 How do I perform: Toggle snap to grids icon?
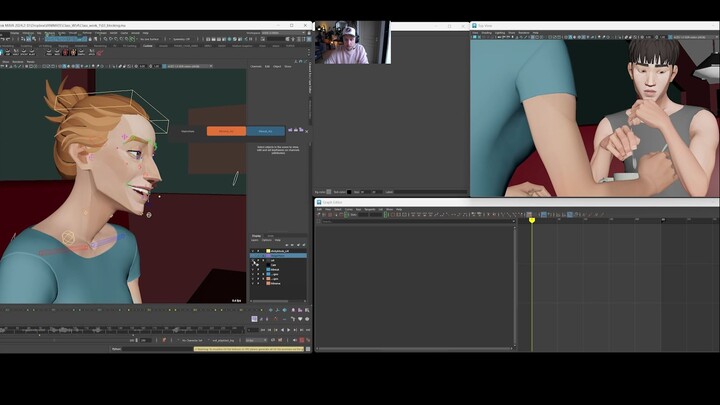pos(105,39)
